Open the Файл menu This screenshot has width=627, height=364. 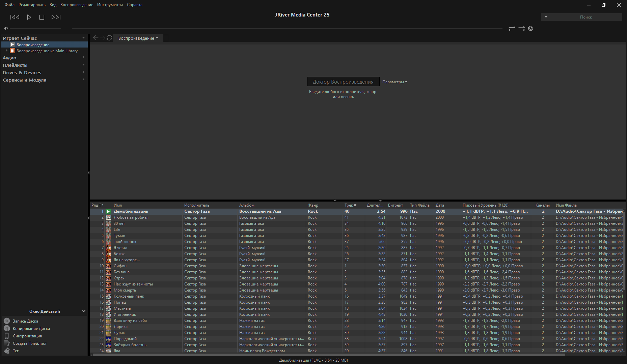coord(9,5)
